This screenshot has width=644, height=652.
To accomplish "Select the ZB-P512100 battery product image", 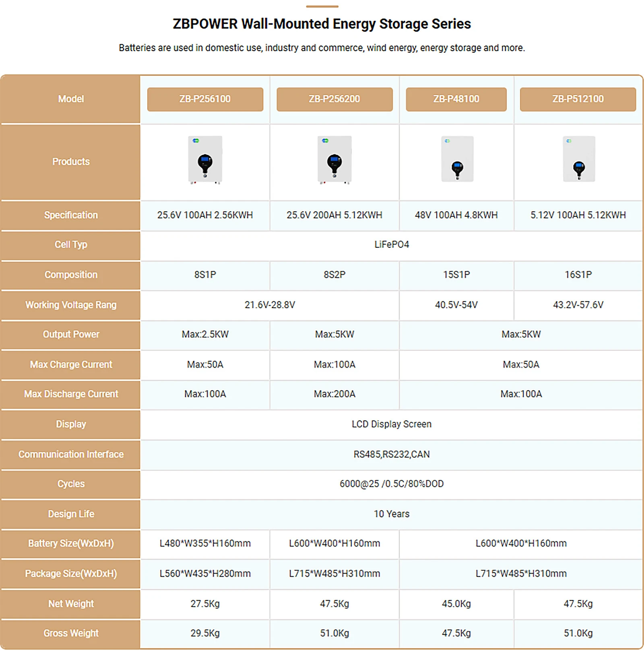I will click(x=579, y=159).
